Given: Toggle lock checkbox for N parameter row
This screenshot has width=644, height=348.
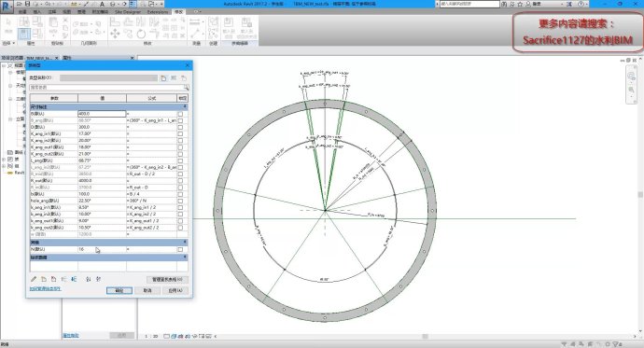Looking at the screenshot, I should [180, 249].
